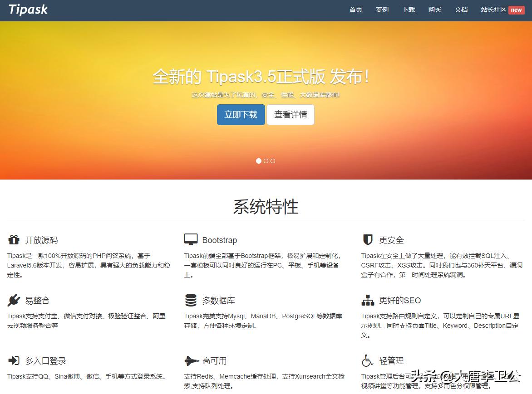Screen dimensions: 532x394
Task: Click the 多入口登录 feature heading
Action: (45, 361)
